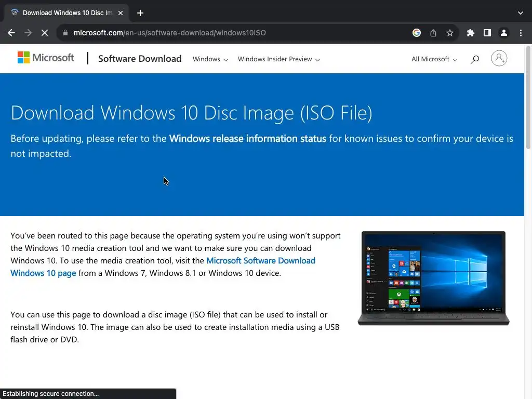
Task: Click the page vertical scrollbar
Action: (x=528, y=98)
